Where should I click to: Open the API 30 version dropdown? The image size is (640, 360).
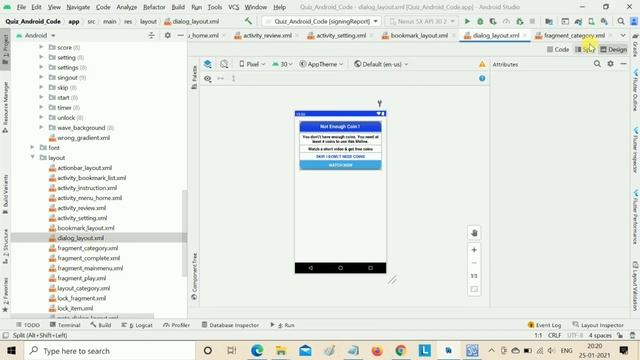tap(282, 64)
